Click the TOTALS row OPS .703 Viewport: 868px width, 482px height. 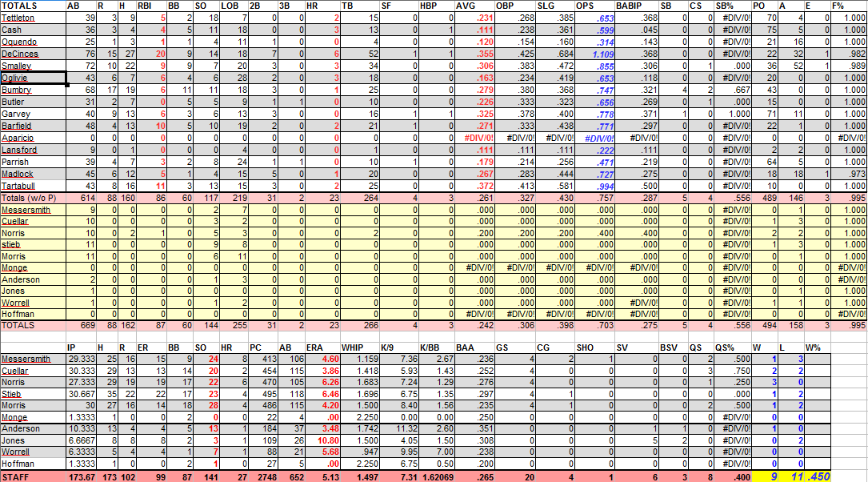click(594, 326)
